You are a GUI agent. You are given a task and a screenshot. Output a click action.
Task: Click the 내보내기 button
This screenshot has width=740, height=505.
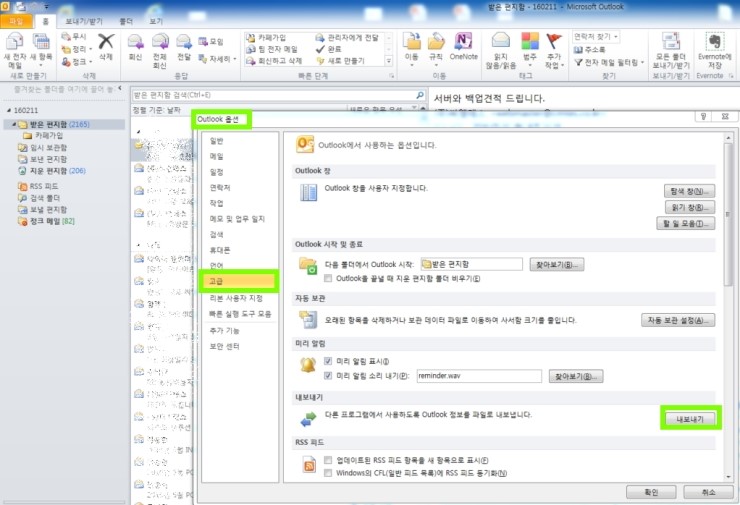(x=690, y=419)
